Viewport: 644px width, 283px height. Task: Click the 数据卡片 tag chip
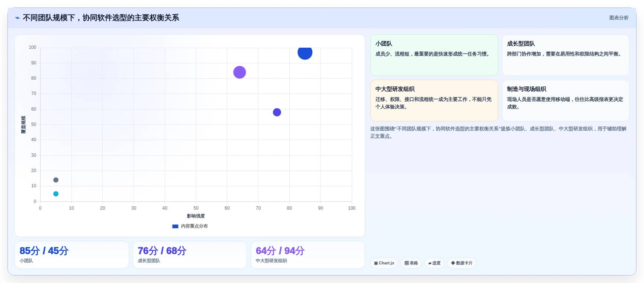click(462, 263)
